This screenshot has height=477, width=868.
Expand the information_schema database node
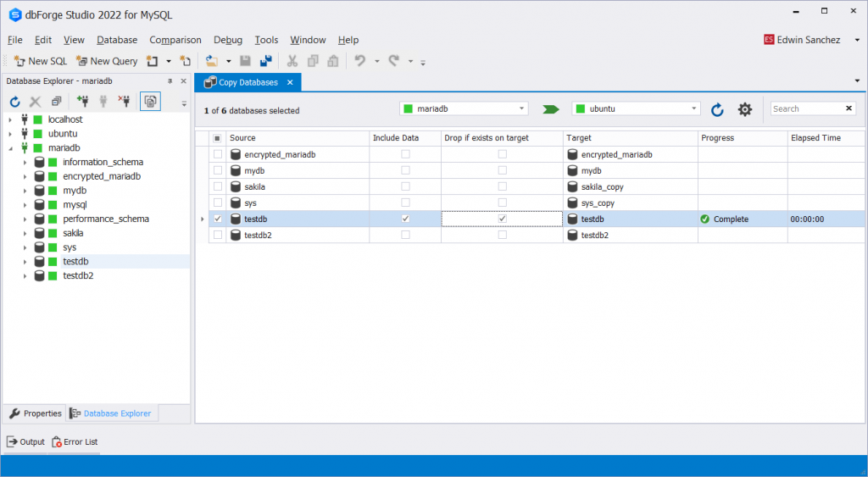(x=25, y=163)
